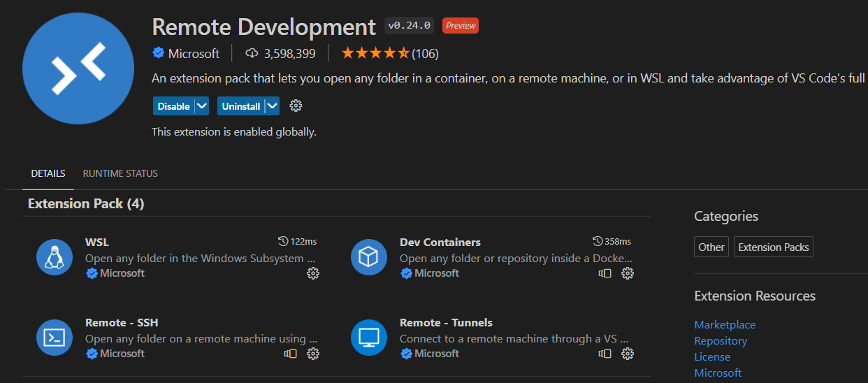Click the Remote Development title
868x383 pixels.
(264, 27)
